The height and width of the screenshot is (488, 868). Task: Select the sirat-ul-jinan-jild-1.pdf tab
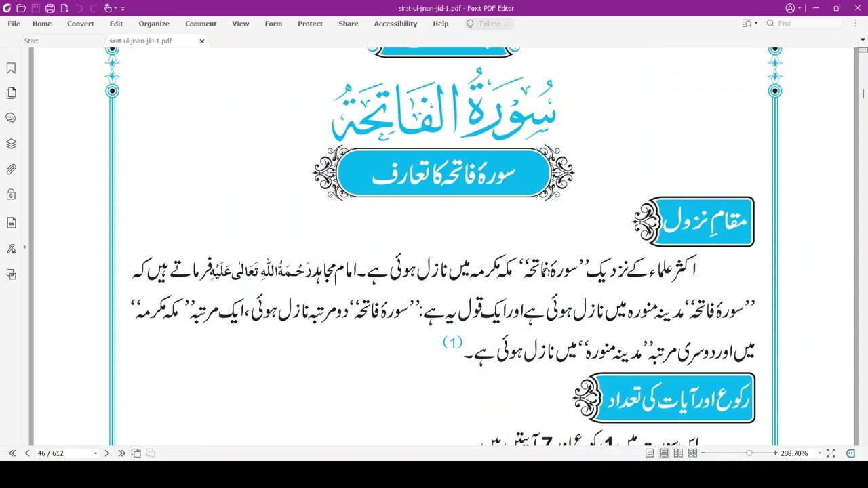[x=140, y=41]
